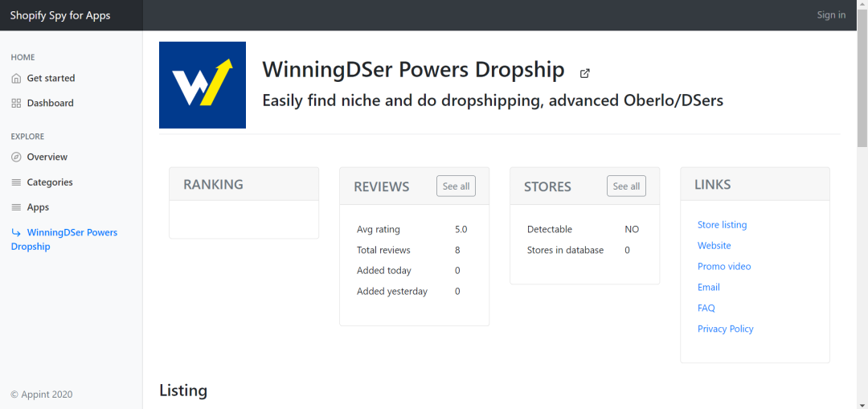Click the EXPLORE sidebar section label
The height and width of the screenshot is (409, 868).
click(27, 136)
